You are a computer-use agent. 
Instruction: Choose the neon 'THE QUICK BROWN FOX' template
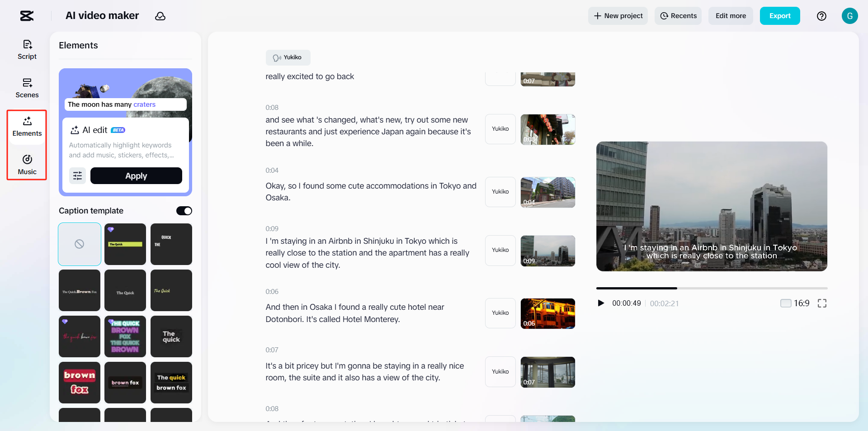125,336
